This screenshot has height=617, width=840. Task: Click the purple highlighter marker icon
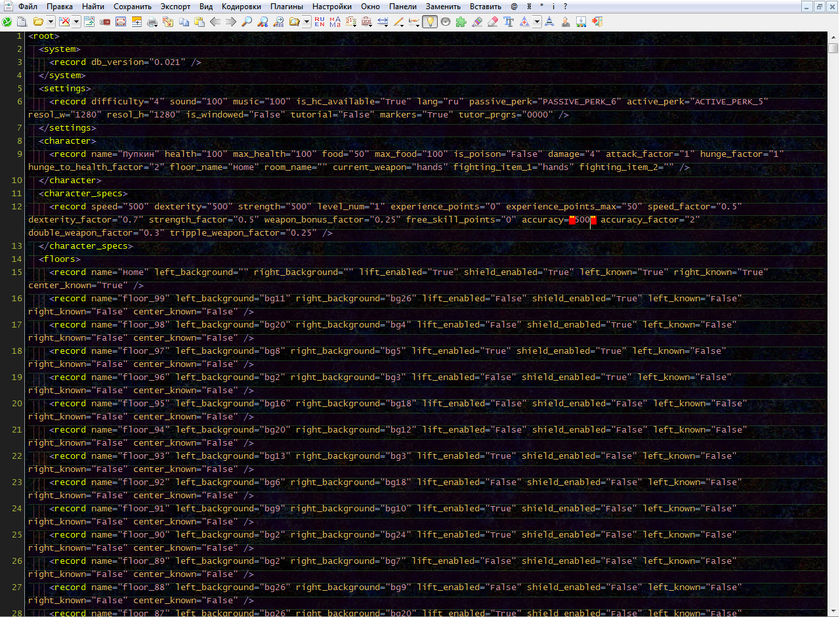click(x=477, y=22)
